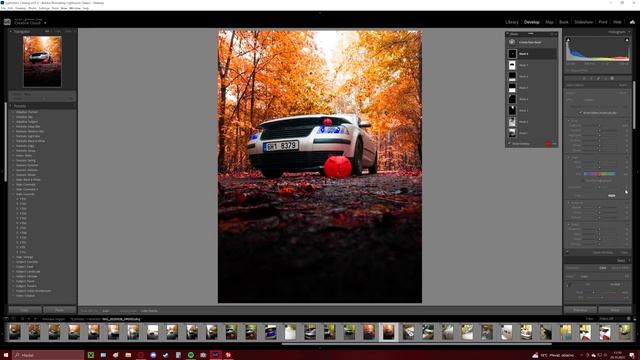Collapse the Histogram panel

pos(628,32)
